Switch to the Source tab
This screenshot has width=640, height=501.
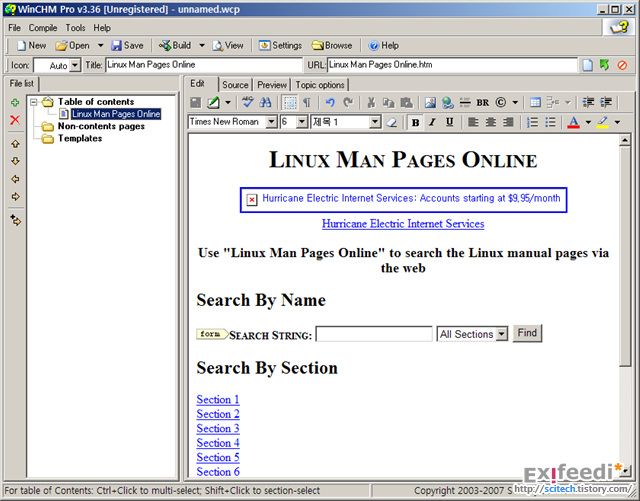coord(235,85)
